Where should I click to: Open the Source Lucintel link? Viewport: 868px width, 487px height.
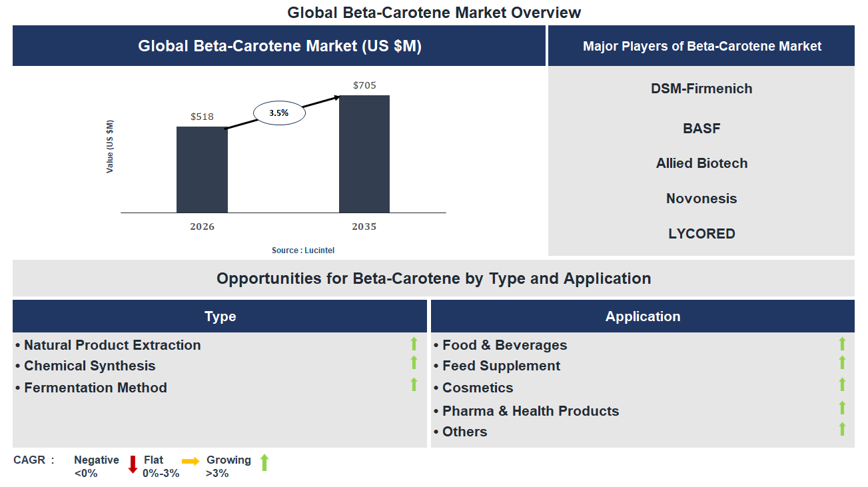click(x=302, y=250)
